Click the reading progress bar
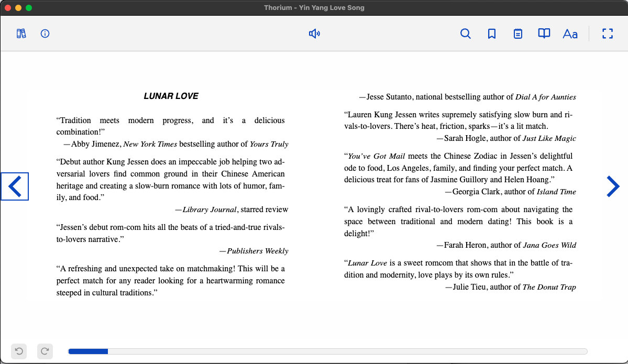The height and width of the screenshot is (364, 628). pyautogui.click(x=327, y=351)
